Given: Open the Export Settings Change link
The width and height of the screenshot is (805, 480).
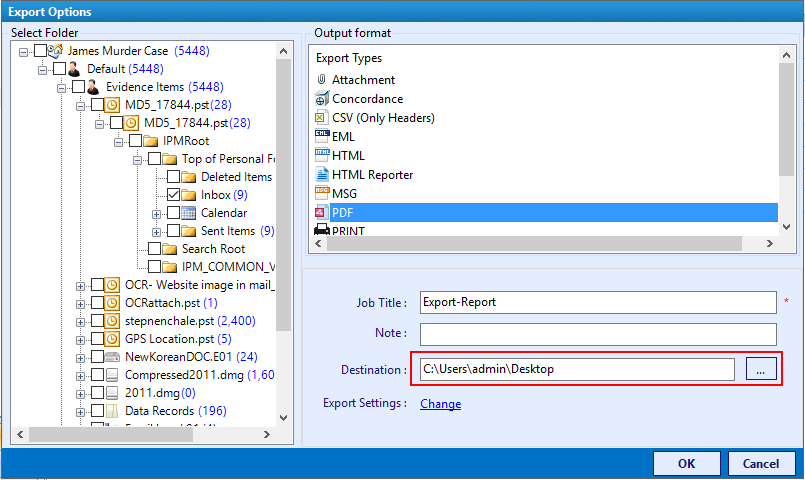Looking at the screenshot, I should coord(440,404).
